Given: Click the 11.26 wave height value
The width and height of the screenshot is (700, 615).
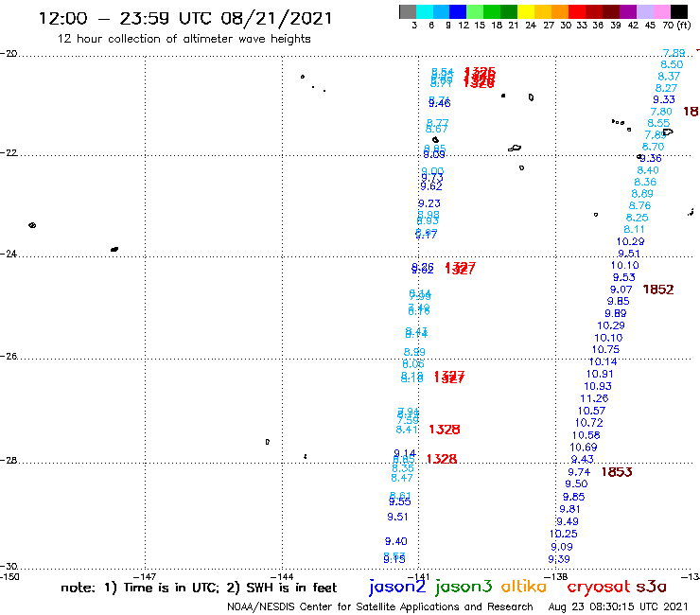Looking at the screenshot, I should [x=594, y=398].
